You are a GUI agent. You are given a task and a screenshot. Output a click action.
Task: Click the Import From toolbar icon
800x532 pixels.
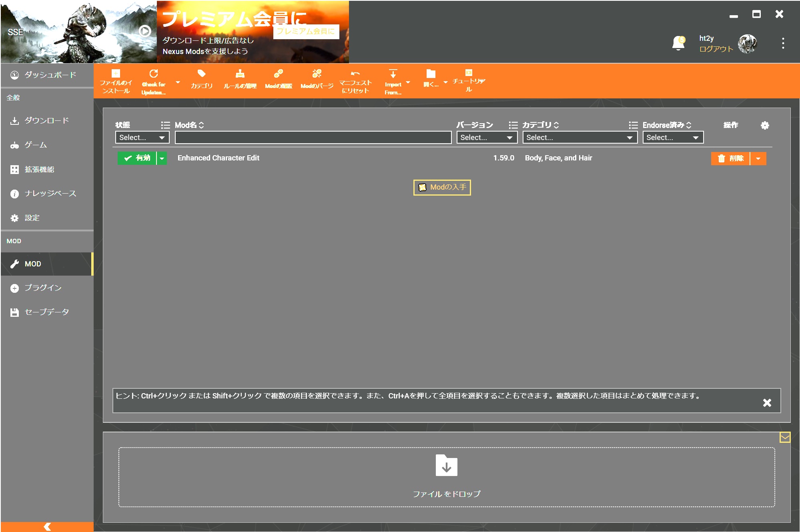393,74
